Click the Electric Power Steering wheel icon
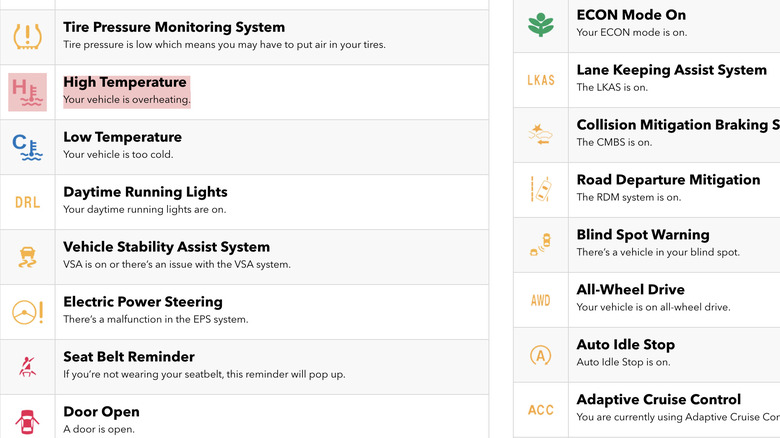Image resolution: width=780 pixels, height=438 pixels. [27, 312]
